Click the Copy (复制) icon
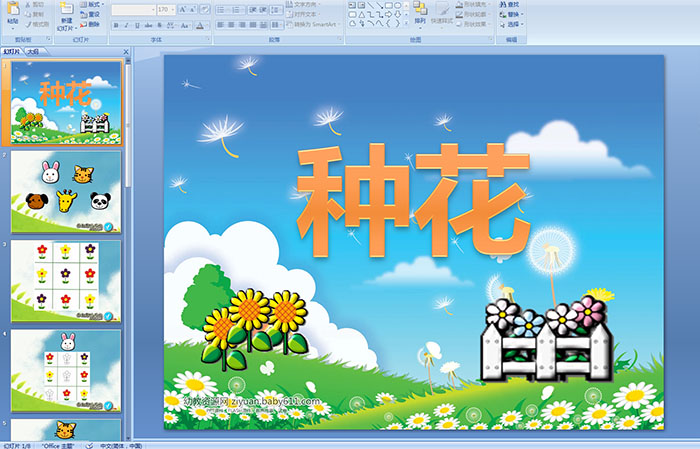The height and width of the screenshot is (449, 700). [x=28, y=14]
